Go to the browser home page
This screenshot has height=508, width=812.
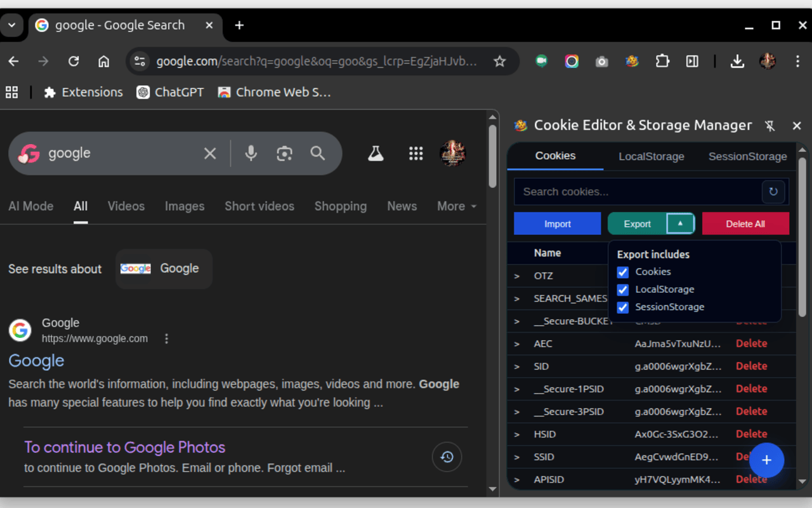[103, 62]
